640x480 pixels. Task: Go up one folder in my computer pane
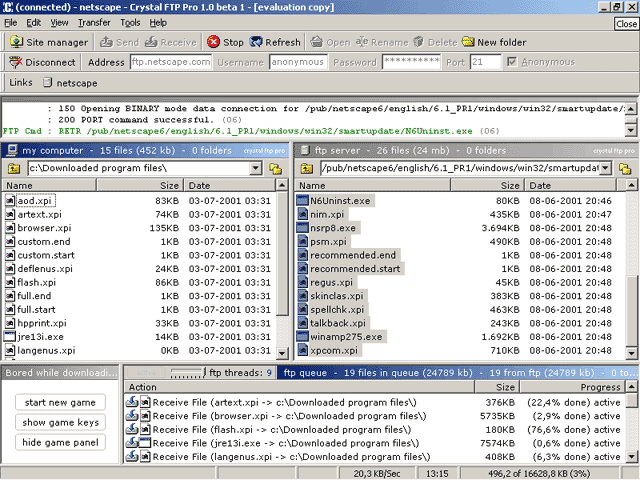[13, 168]
